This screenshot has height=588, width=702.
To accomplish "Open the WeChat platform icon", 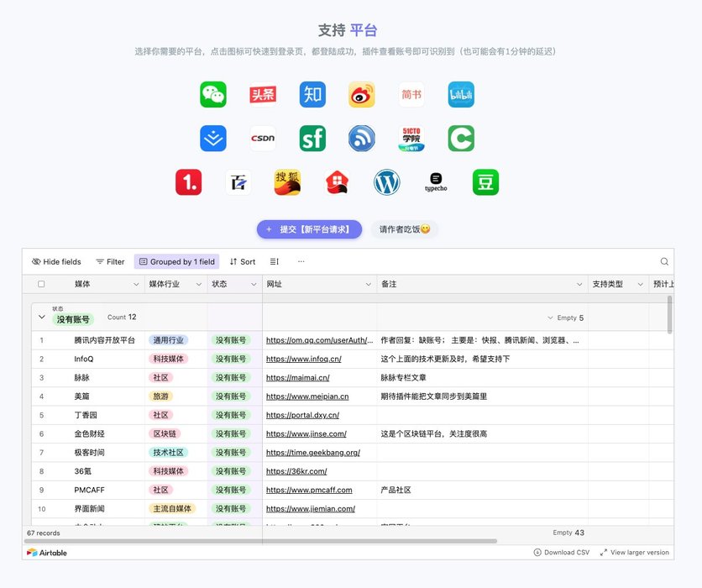I will pyautogui.click(x=213, y=95).
